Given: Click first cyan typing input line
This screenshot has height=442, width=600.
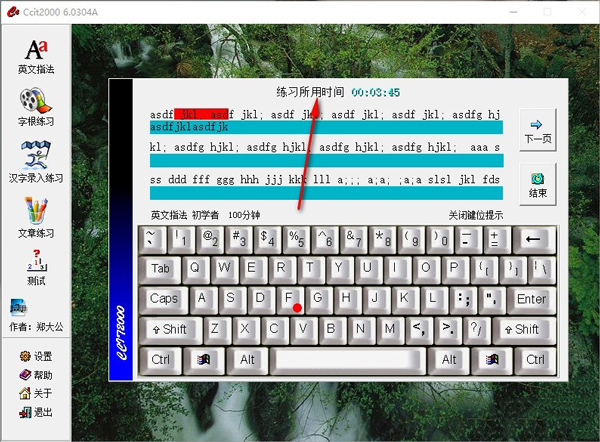Looking at the screenshot, I should (x=326, y=127).
